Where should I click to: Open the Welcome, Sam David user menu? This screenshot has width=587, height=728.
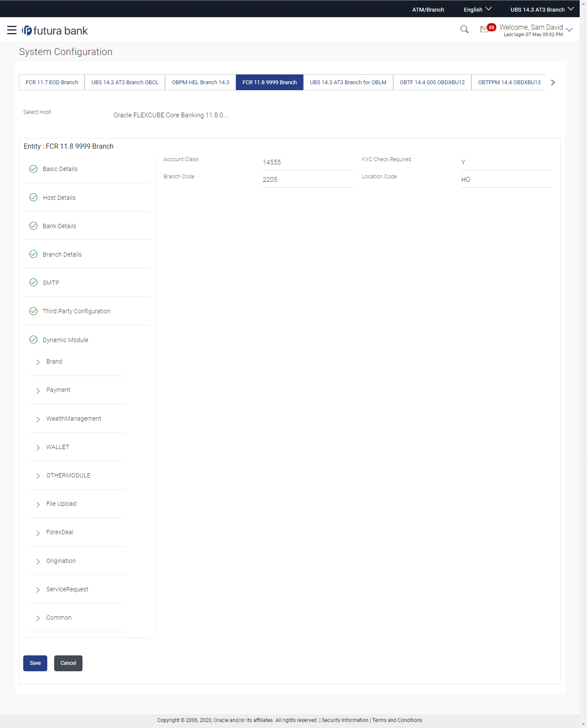point(536,30)
